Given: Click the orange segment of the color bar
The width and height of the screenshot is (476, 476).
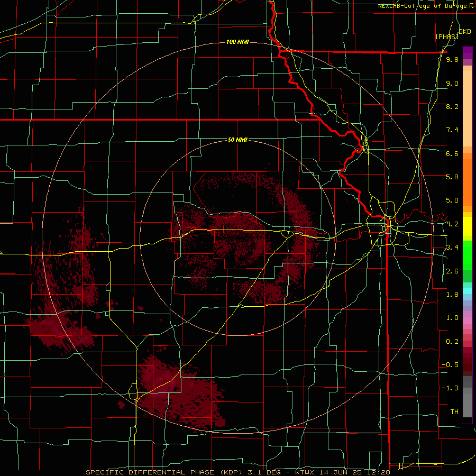Looking at the screenshot, I should coord(467,183).
